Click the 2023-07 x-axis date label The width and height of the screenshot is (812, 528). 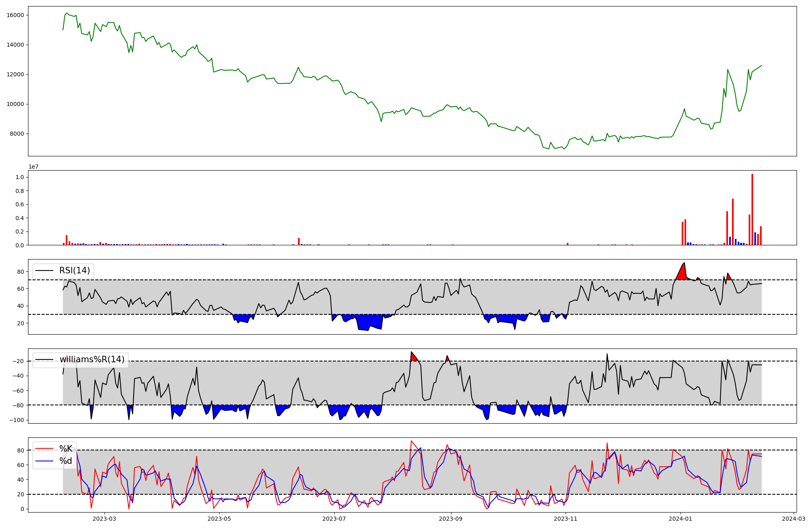pyautogui.click(x=334, y=519)
